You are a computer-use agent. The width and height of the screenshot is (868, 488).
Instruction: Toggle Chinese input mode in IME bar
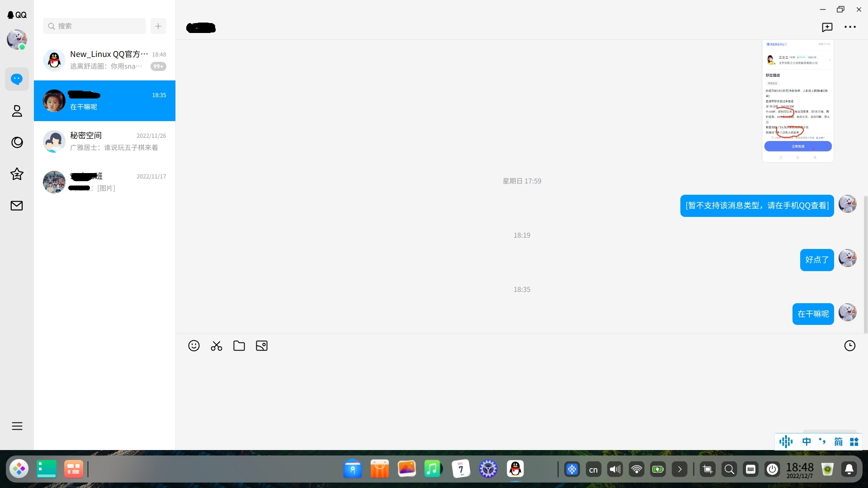tap(807, 441)
